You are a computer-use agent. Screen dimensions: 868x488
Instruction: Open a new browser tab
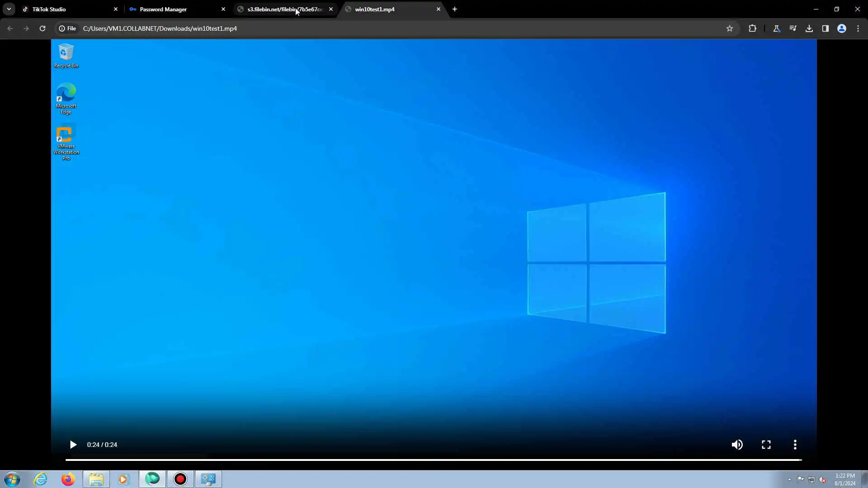click(x=454, y=9)
